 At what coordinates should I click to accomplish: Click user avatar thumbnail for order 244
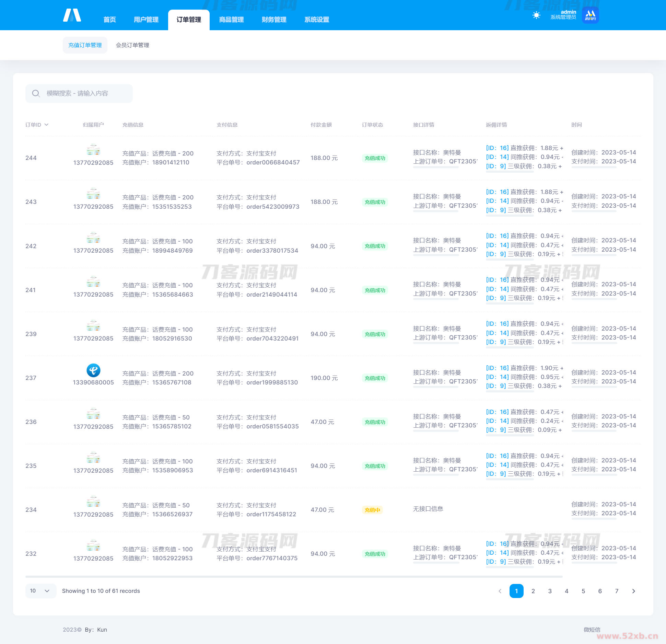coord(93,150)
